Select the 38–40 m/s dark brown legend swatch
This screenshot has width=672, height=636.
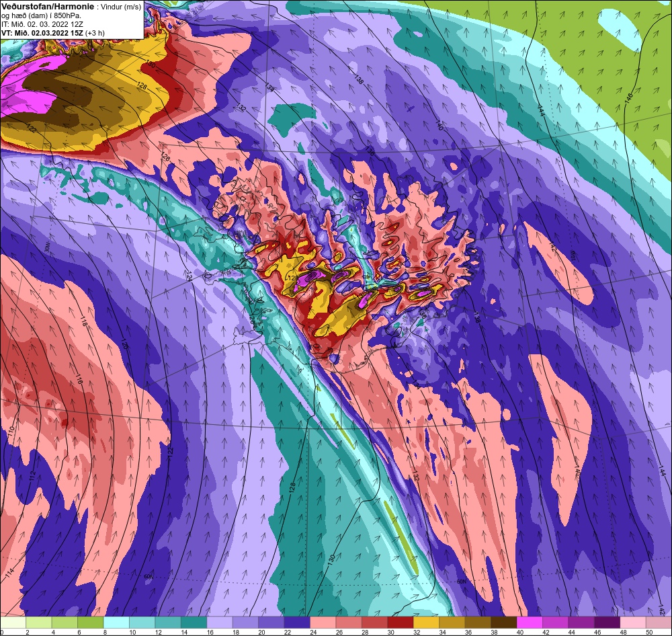tap(503, 623)
